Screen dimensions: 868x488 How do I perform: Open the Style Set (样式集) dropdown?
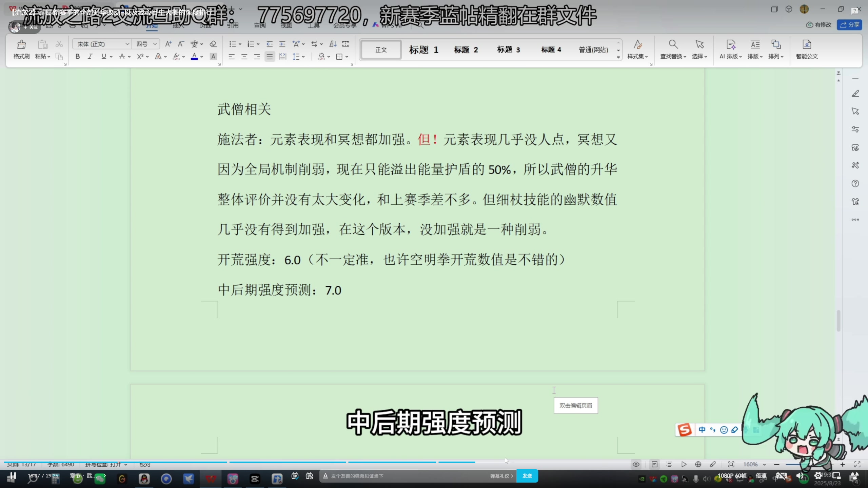pyautogui.click(x=637, y=49)
